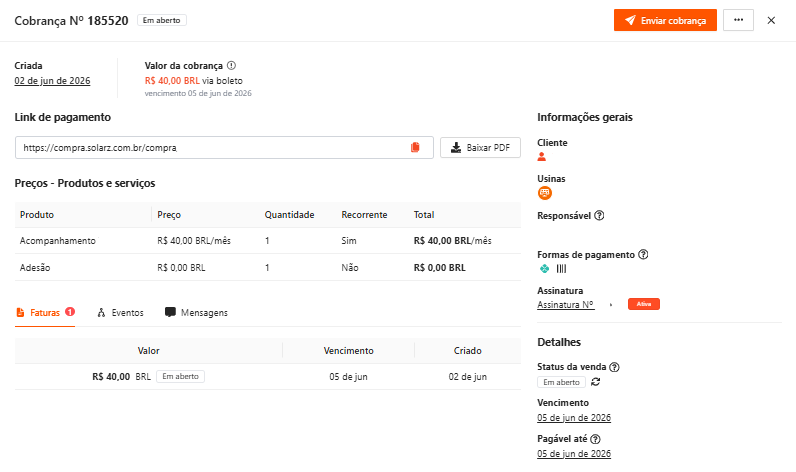Switch to the Mensagens tab
The width and height of the screenshot is (796, 472).
click(196, 313)
